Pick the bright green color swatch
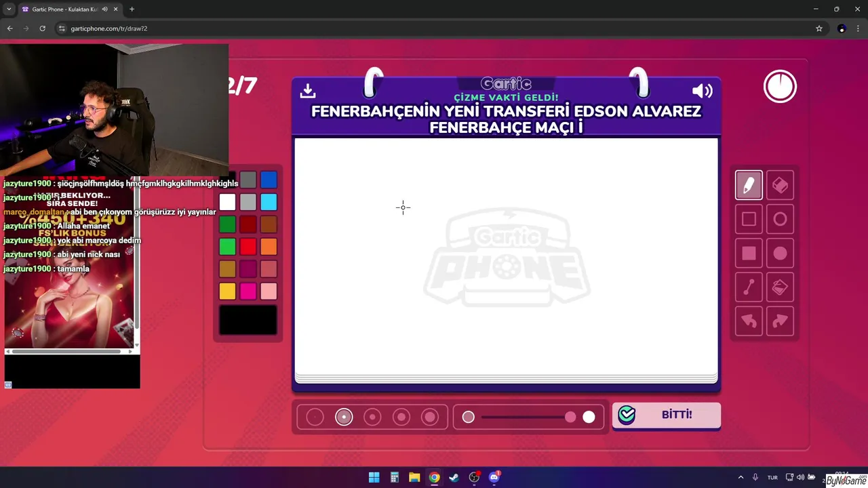 point(227,247)
